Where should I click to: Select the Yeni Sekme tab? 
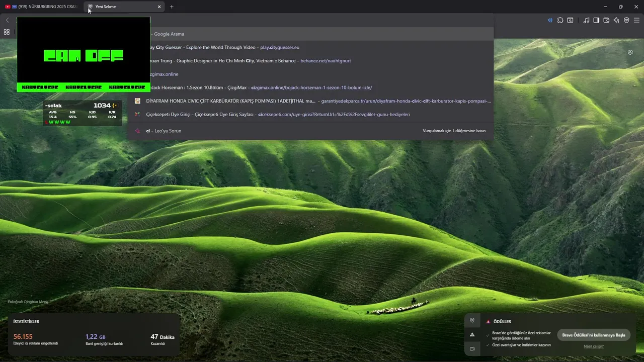tap(123, 7)
